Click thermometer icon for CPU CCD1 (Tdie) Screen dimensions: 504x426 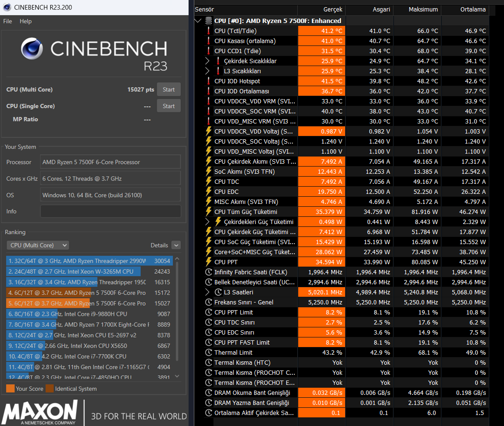pyautogui.click(x=209, y=51)
